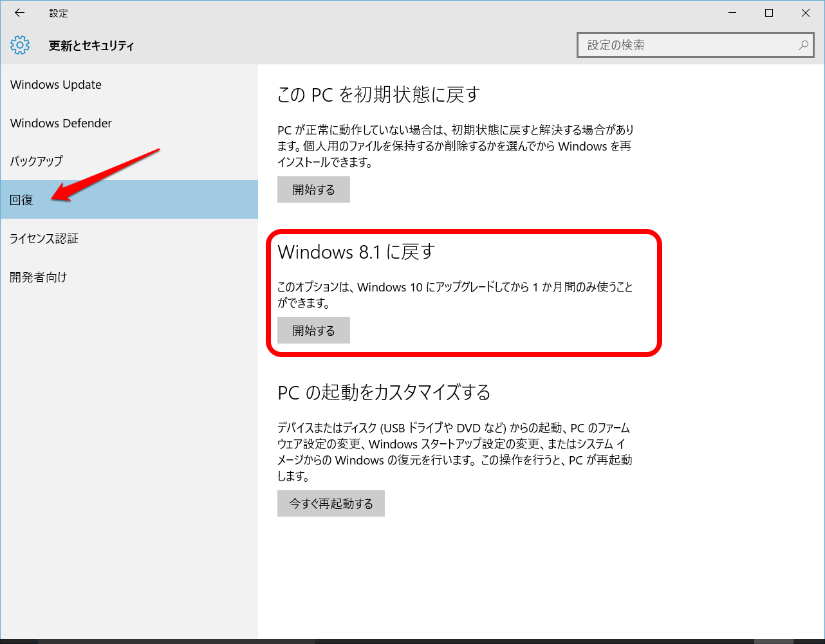This screenshot has width=825, height=644.
Task: Click the この PC を初期状態に戻す heading
Action: 378,95
